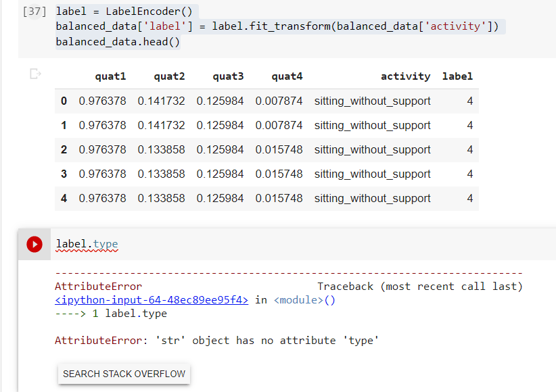Screen dimensions: 556x392
Task: Click the red run button on the label.type cell
Action: pos(34,244)
